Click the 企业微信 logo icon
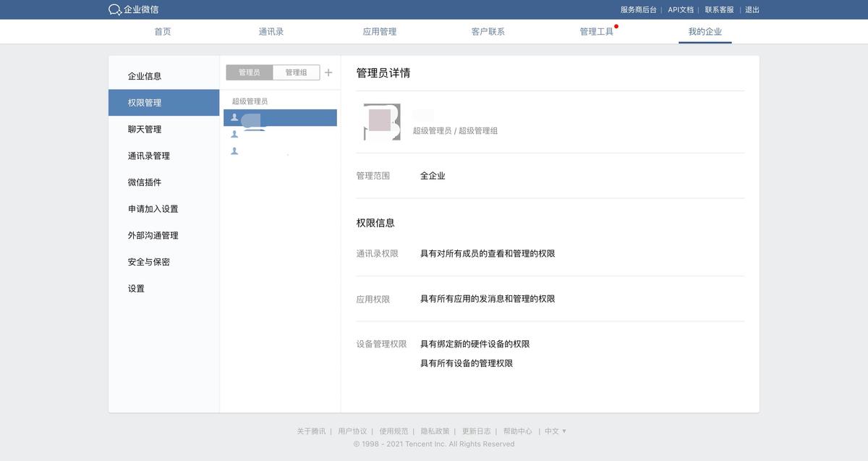Screen dimensions: 868x461 coord(114,10)
